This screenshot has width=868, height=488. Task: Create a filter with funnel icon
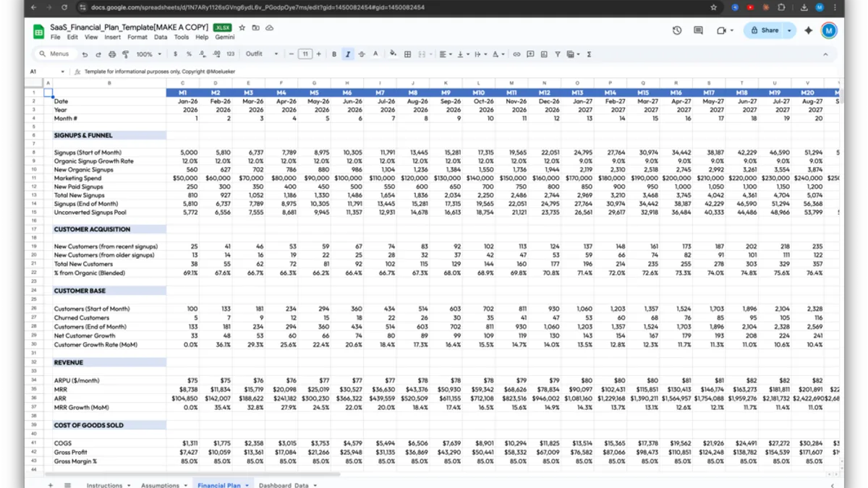(x=558, y=54)
